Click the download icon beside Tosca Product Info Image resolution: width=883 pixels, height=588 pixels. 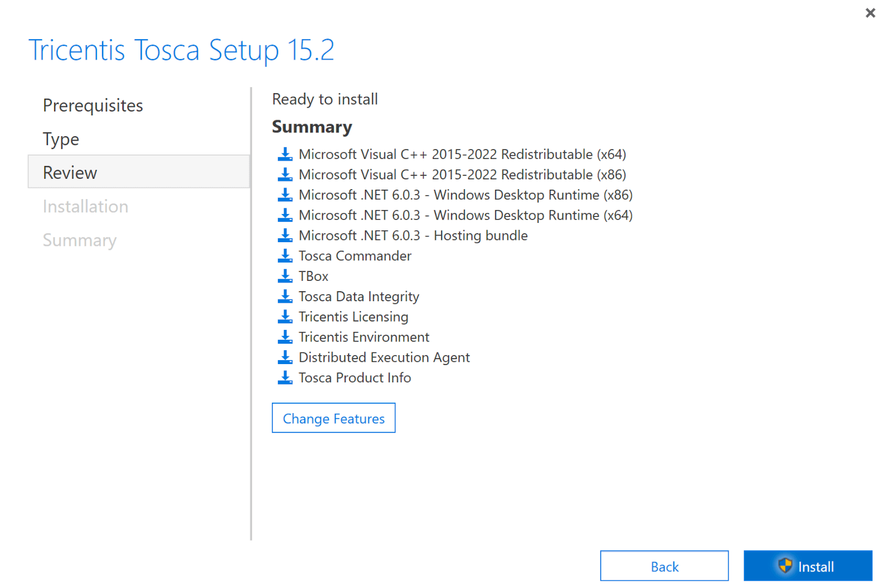(x=285, y=377)
